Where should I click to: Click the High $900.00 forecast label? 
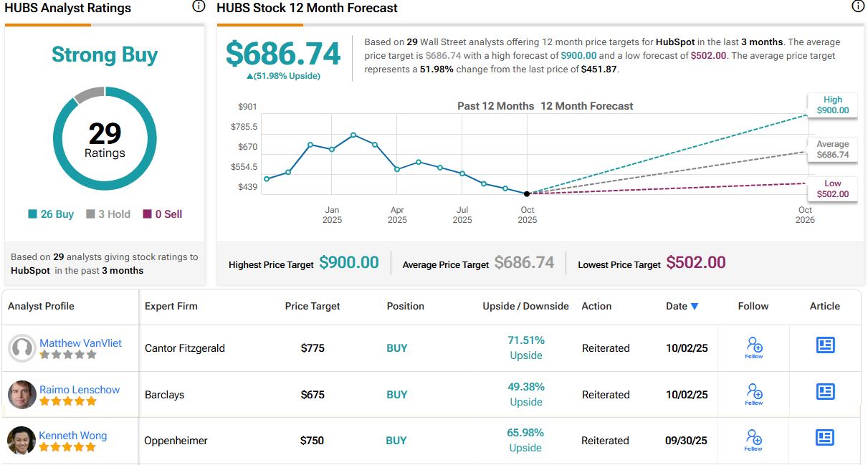(x=832, y=105)
